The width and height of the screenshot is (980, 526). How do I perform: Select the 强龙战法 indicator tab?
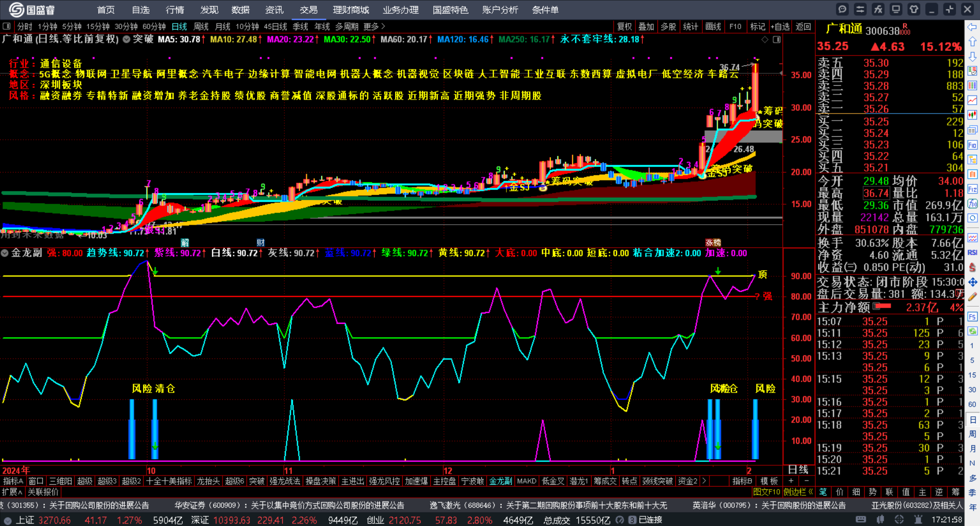pyautogui.click(x=285, y=481)
